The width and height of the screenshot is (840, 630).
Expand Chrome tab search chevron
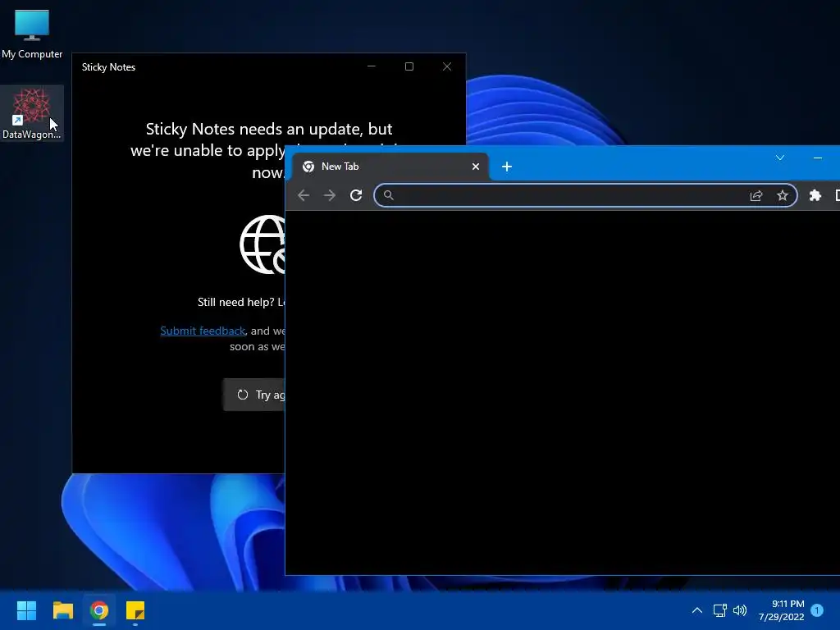point(780,157)
